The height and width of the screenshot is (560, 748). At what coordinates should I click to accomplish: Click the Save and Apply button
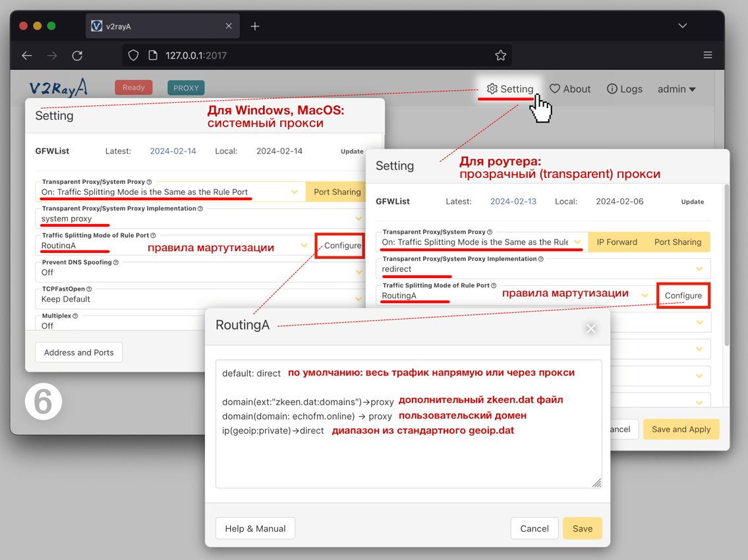pyautogui.click(x=681, y=429)
